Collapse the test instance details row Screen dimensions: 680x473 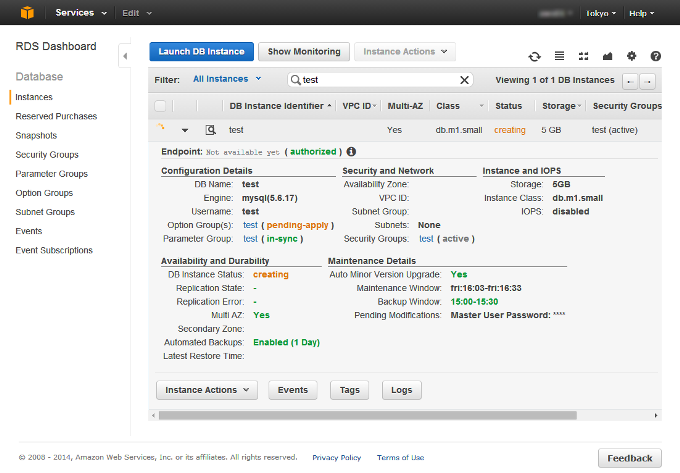pyautogui.click(x=185, y=130)
